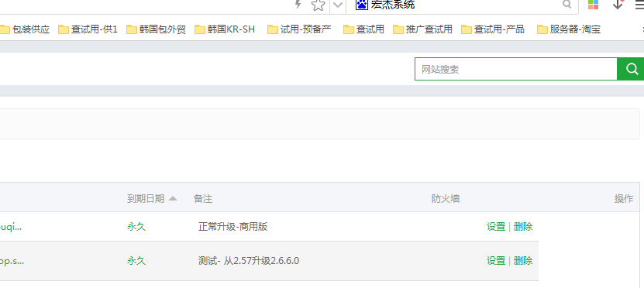Click 删除 for 测试 upgrade site
This screenshot has width=644, height=288.
coord(523,260)
